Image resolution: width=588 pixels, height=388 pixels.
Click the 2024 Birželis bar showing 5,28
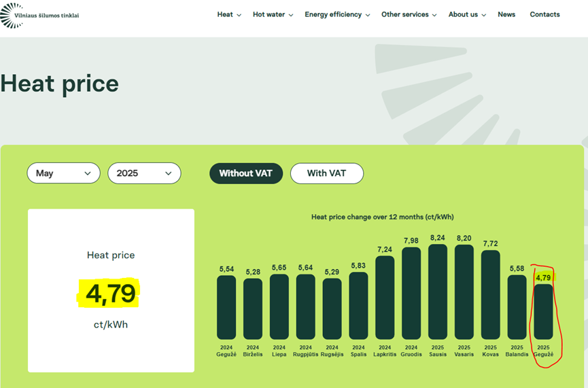(253, 309)
